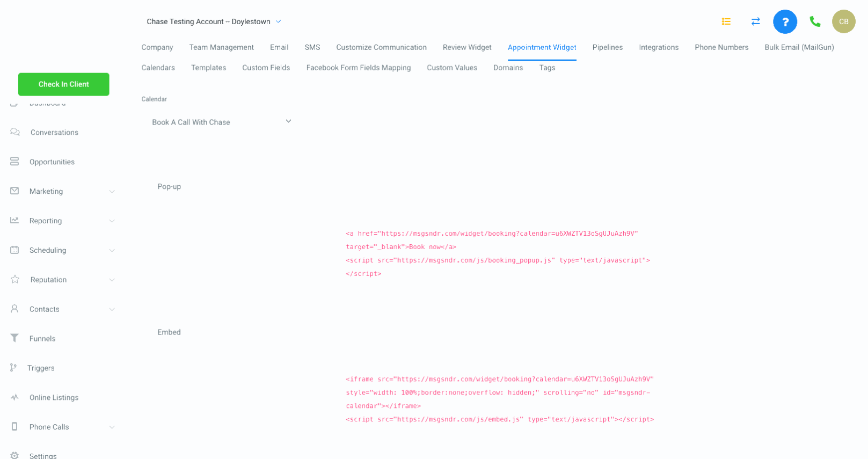Image resolution: width=868 pixels, height=459 pixels.
Task: Click the Embed iframe code snippet
Action: [x=500, y=399]
